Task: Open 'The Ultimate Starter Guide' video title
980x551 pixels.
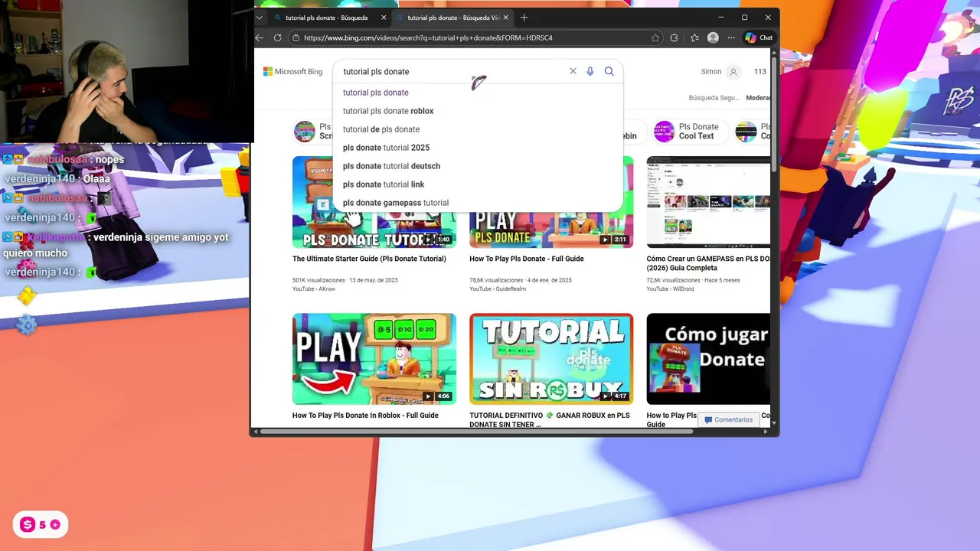Action: (369, 259)
